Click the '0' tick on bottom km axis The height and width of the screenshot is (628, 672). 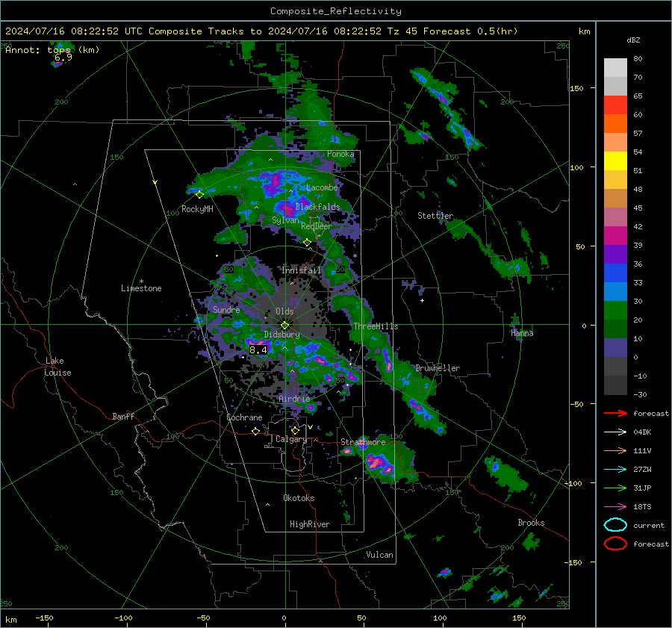pos(284,618)
